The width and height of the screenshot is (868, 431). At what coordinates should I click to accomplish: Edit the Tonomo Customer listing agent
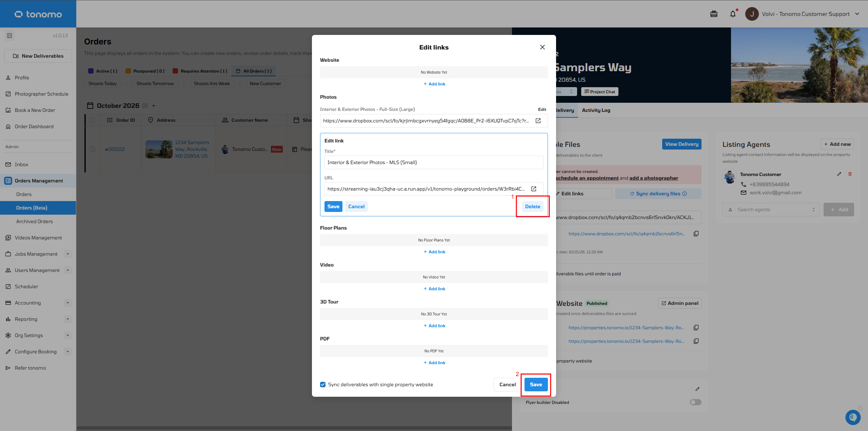(839, 174)
